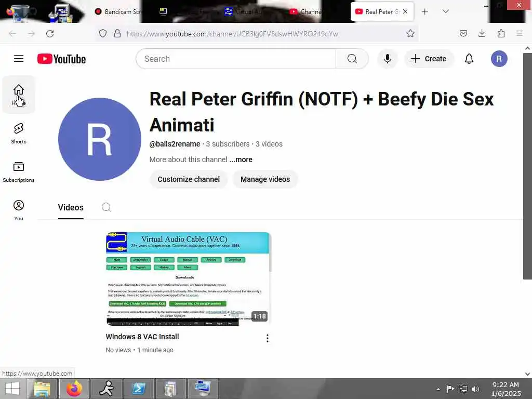The width and height of the screenshot is (532, 399).
Task: Bookmark this page with the star icon
Action: click(410, 33)
